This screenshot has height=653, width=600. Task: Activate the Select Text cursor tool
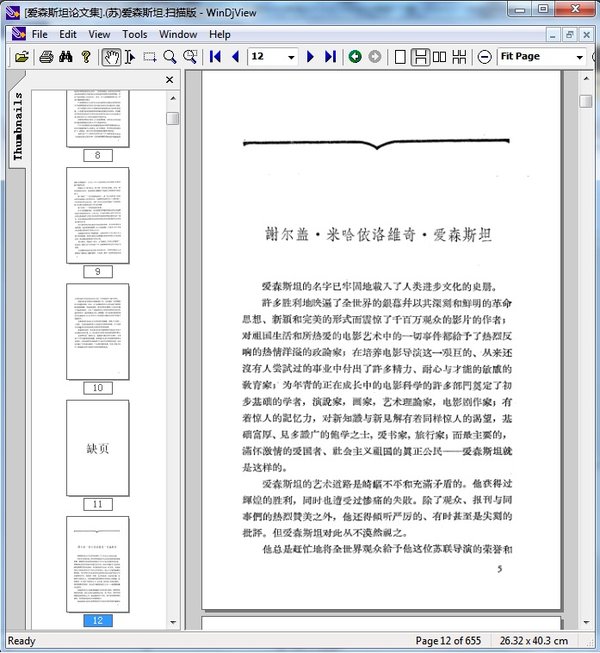(x=130, y=57)
